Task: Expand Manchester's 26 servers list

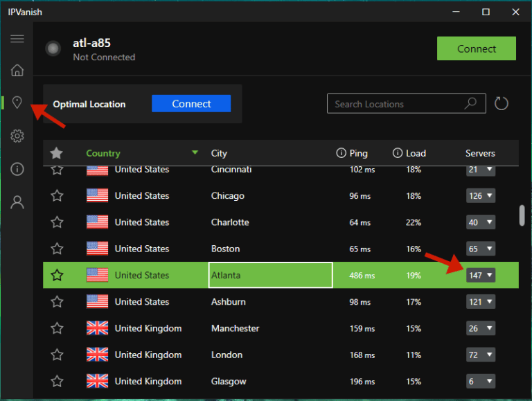Action: pyautogui.click(x=481, y=328)
